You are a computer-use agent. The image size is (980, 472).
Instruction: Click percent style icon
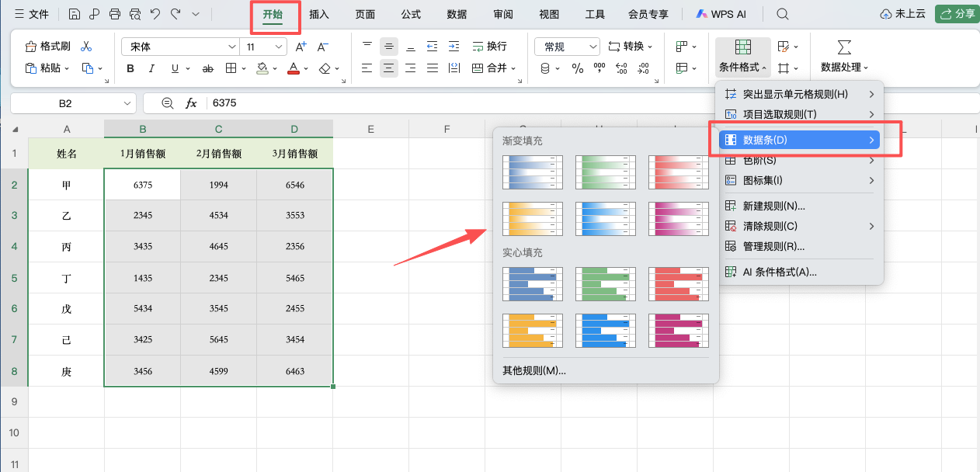tap(577, 68)
